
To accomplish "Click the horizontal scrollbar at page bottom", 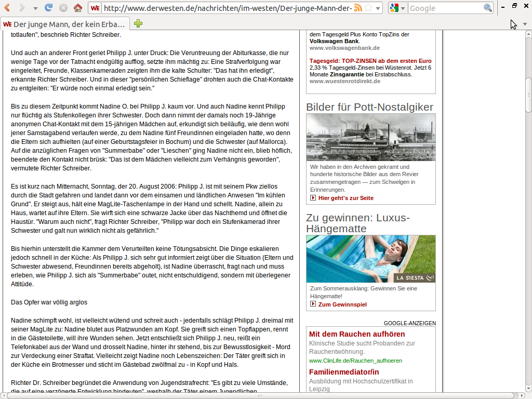I will tap(260, 395).
